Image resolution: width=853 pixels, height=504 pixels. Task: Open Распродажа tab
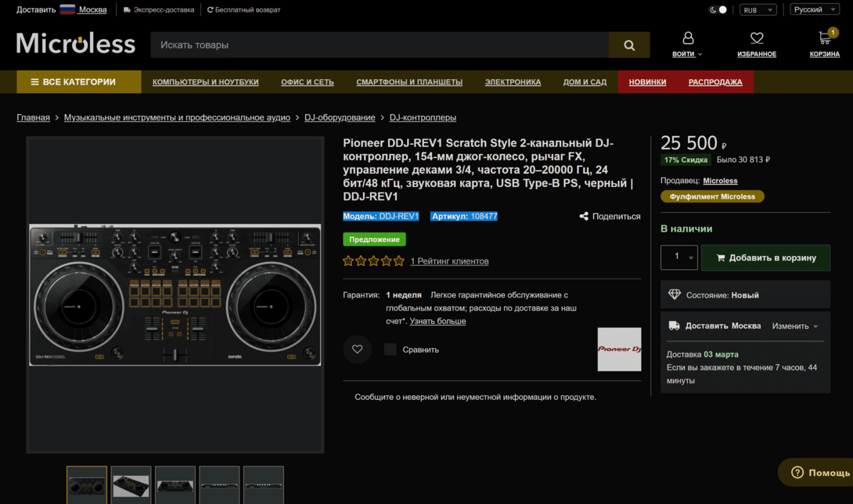[715, 82]
